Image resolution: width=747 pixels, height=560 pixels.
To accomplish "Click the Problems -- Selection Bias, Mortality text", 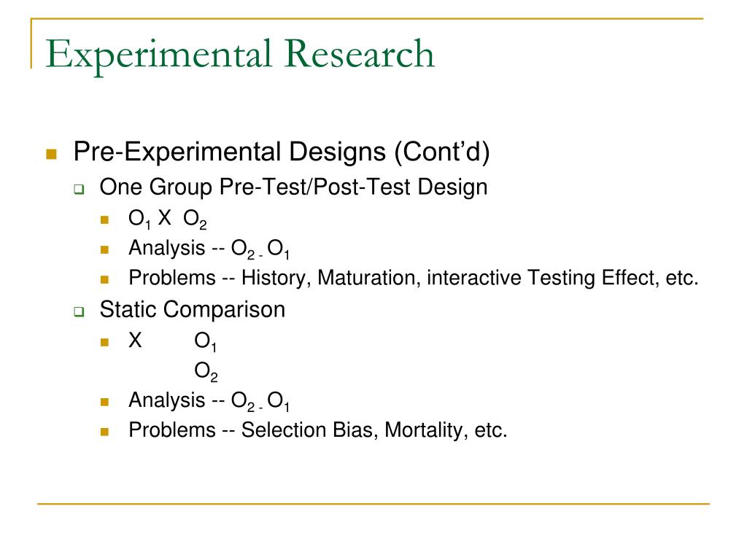I will tap(318, 430).
